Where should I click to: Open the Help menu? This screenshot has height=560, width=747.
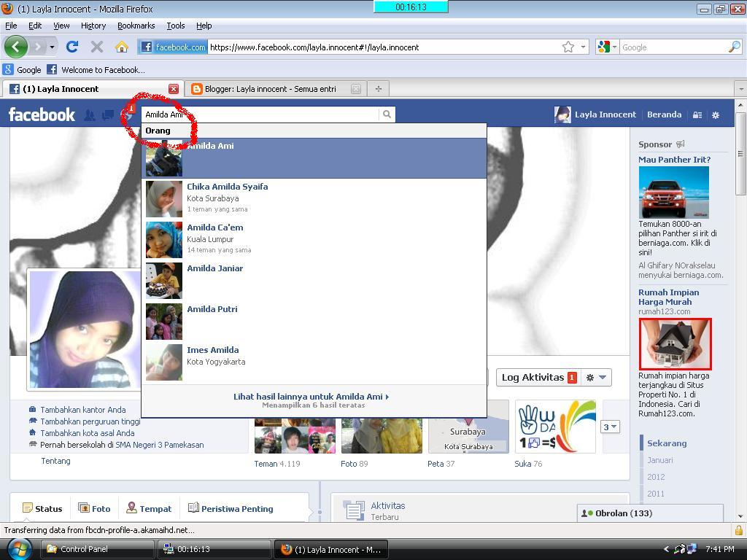(x=204, y=26)
